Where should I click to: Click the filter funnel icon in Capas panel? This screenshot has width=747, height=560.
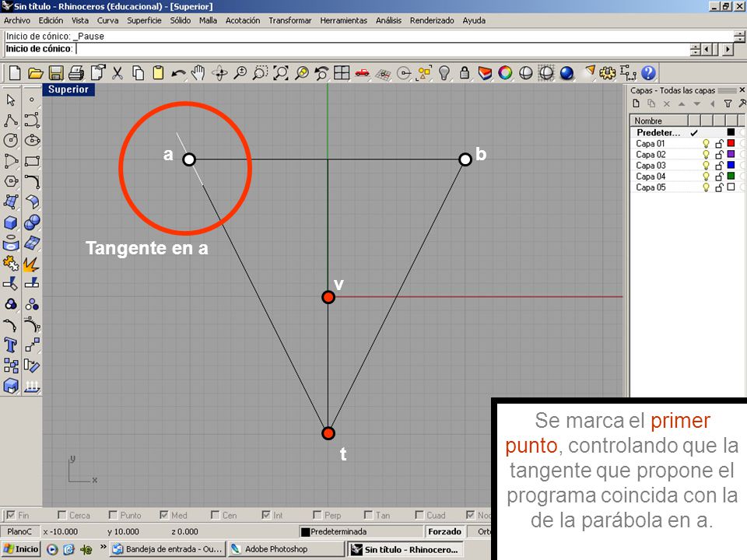coord(728,103)
